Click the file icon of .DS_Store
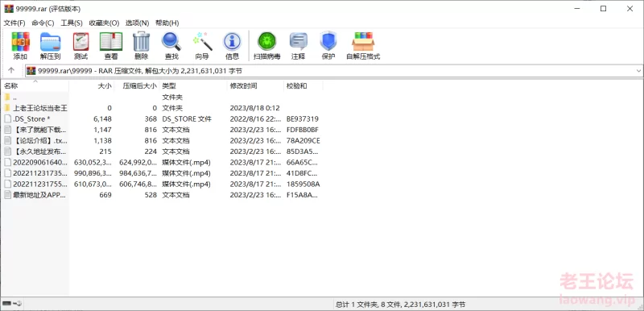Screen dimensions: 644x311 click(x=7, y=118)
